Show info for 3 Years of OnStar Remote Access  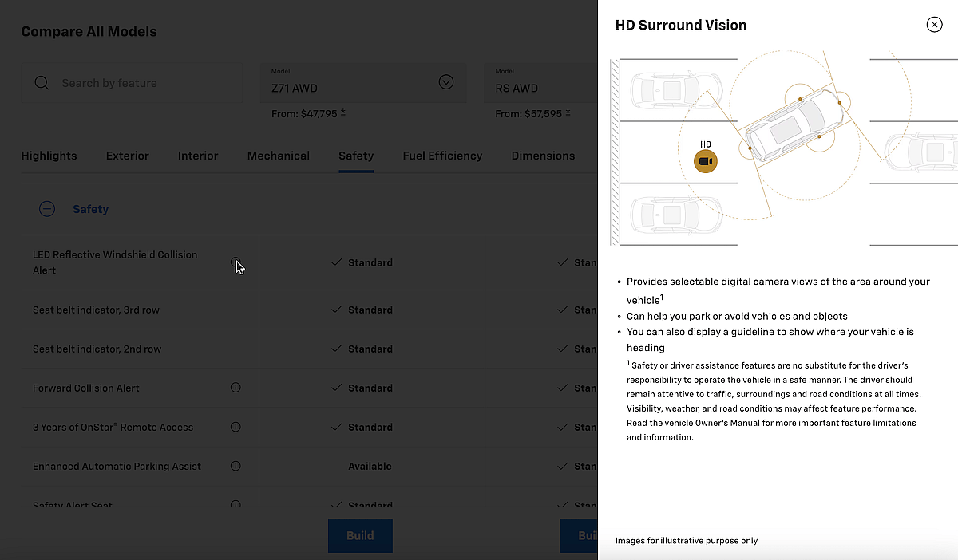point(236,427)
